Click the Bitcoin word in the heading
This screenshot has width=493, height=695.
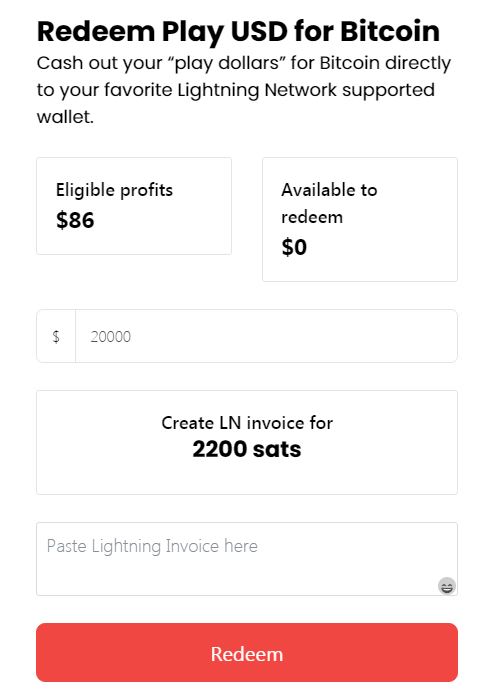pyautogui.click(x=390, y=31)
